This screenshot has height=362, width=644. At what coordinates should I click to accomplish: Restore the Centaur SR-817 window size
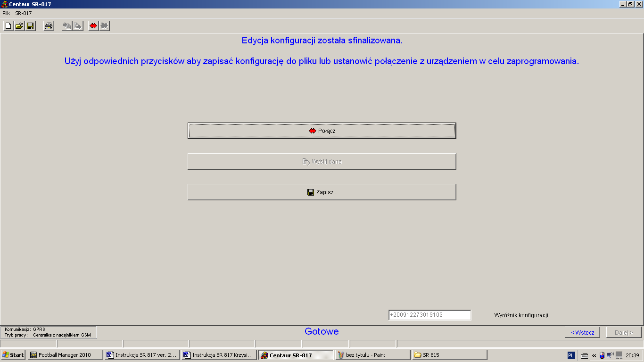[630, 4]
